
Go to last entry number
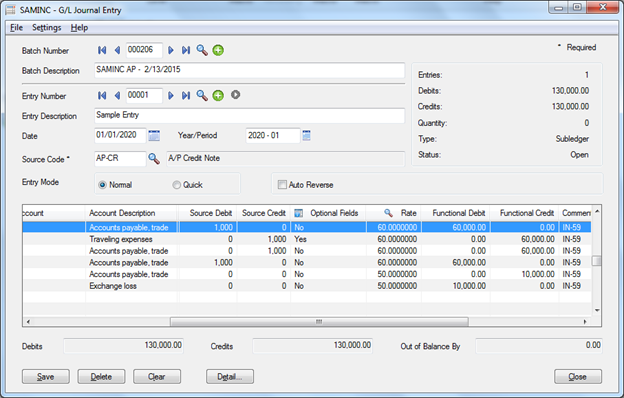(186, 96)
